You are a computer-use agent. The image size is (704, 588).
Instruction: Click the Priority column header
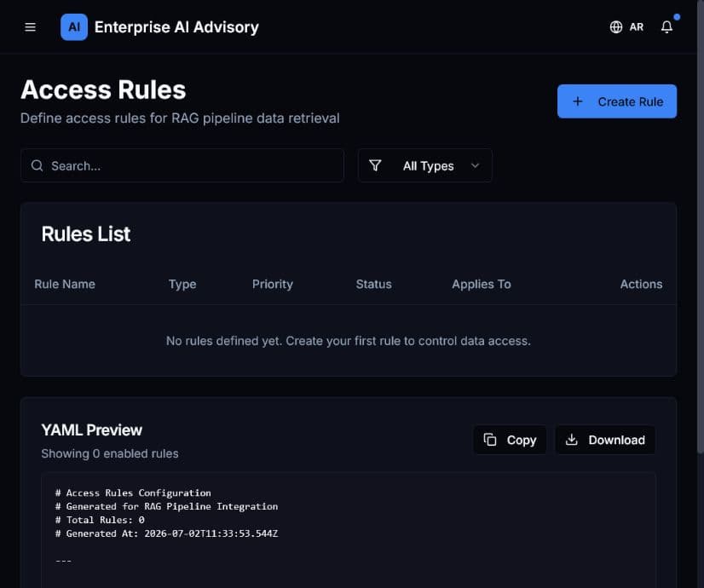click(x=273, y=284)
